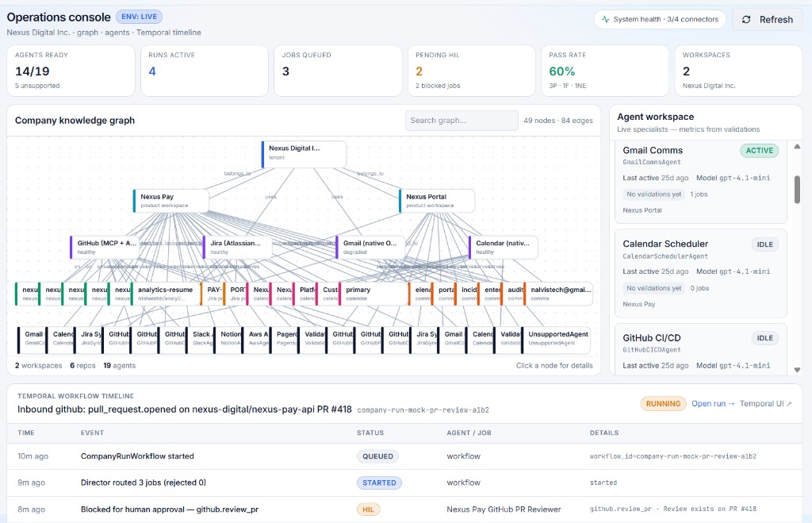Click the "Nexus Pay GitHub PR Reviewer" agent cell

click(x=504, y=509)
